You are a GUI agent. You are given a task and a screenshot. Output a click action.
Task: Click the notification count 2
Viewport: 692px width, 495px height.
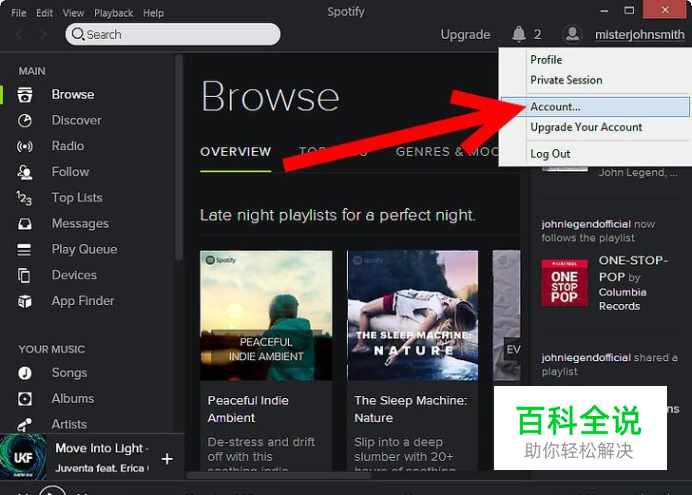[x=537, y=34]
